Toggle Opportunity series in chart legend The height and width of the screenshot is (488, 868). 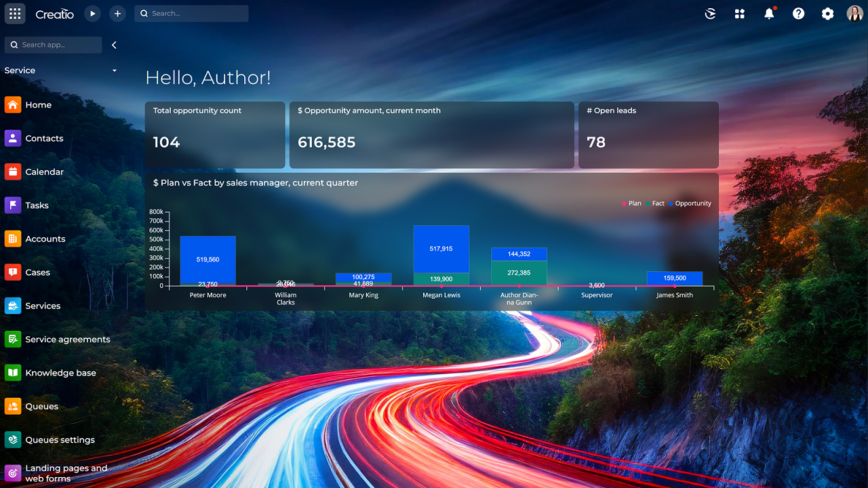[x=690, y=203]
